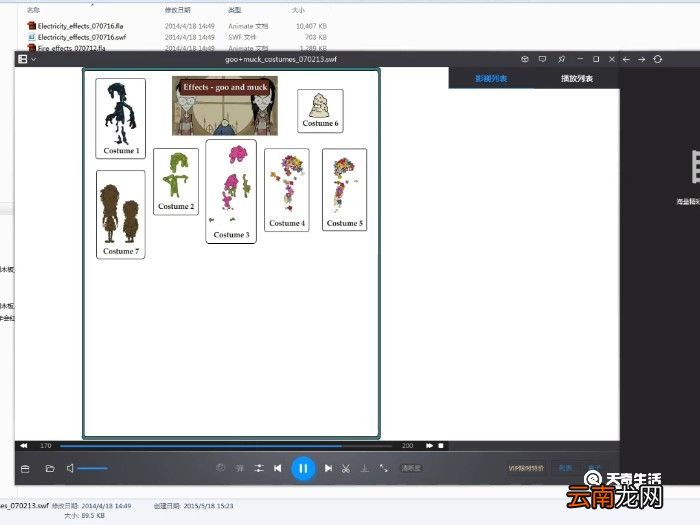The width and height of the screenshot is (700, 525).
Task: Switch to the 播放列表 tab
Action: [x=576, y=78]
